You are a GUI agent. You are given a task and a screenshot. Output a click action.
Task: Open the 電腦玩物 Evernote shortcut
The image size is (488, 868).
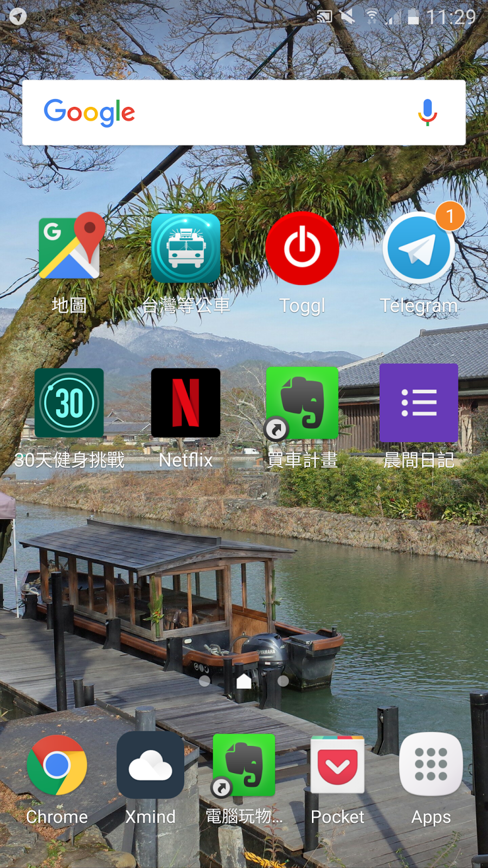tap(244, 765)
